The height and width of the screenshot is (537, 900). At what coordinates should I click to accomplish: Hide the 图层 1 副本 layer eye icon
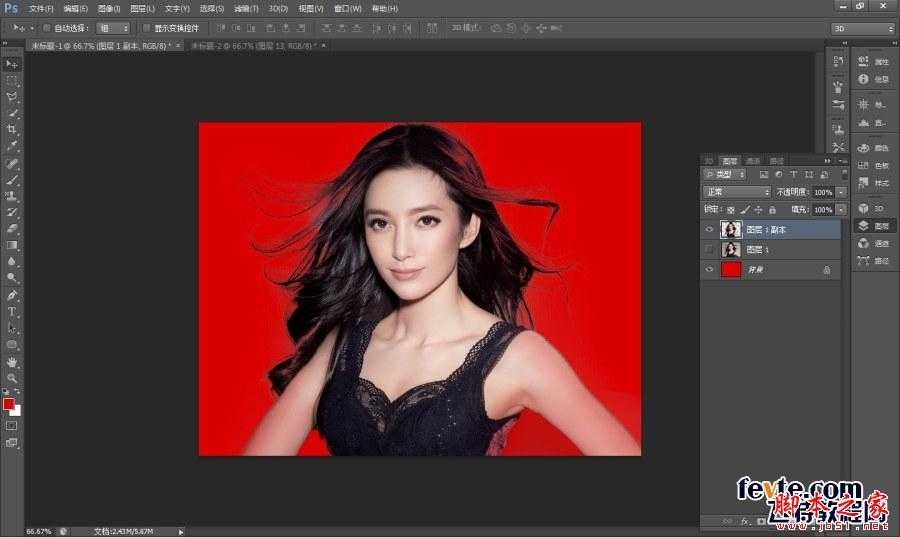(709, 229)
